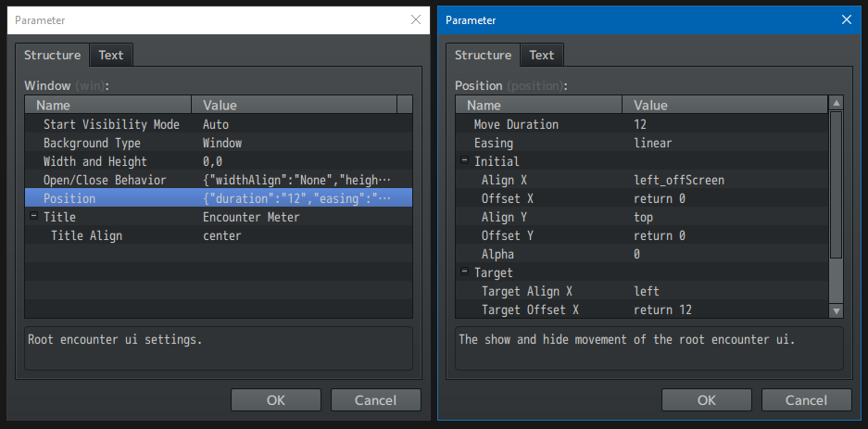Close the inactive Window parameter dialog
The height and width of the screenshot is (429, 868).
(x=416, y=20)
